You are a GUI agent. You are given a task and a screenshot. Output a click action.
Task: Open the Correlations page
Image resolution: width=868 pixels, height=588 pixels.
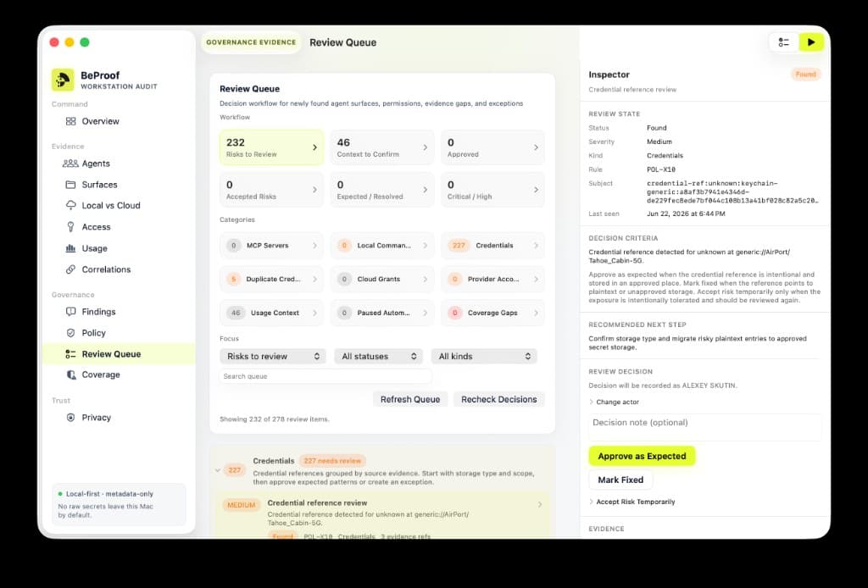point(106,269)
